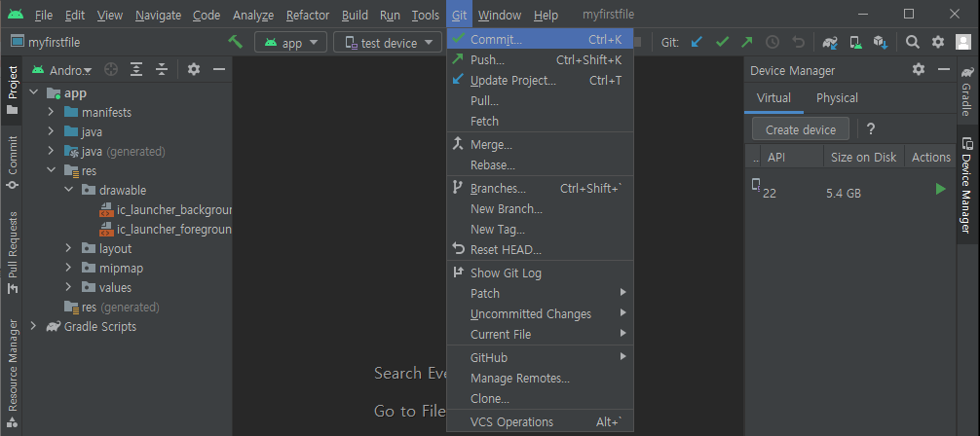Open Branches... from Git menu
The width and height of the screenshot is (980, 436).
click(540, 189)
